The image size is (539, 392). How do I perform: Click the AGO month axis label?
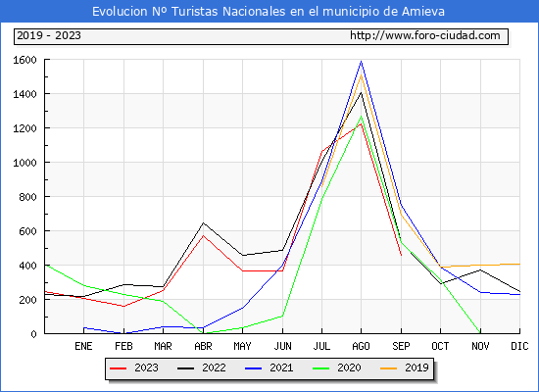click(361, 346)
